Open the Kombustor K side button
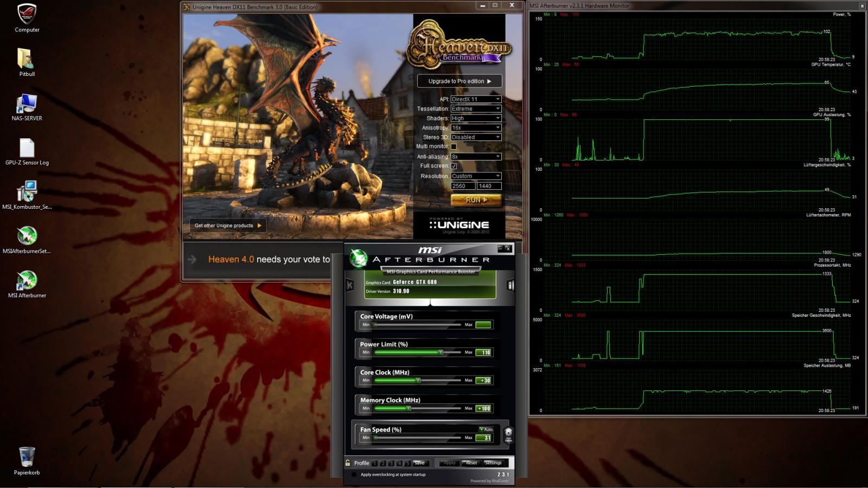The height and width of the screenshot is (488, 868). pos(350,285)
